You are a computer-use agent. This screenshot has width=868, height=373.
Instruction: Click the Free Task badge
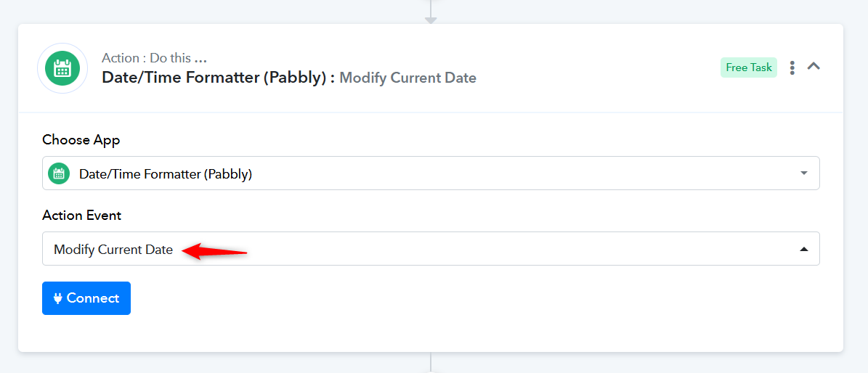pos(748,67)
